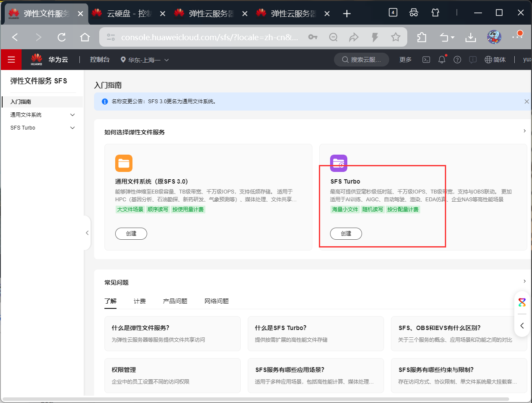
Task: Select 入门指南 in the sidebar
Action: [x=42, y=102]
